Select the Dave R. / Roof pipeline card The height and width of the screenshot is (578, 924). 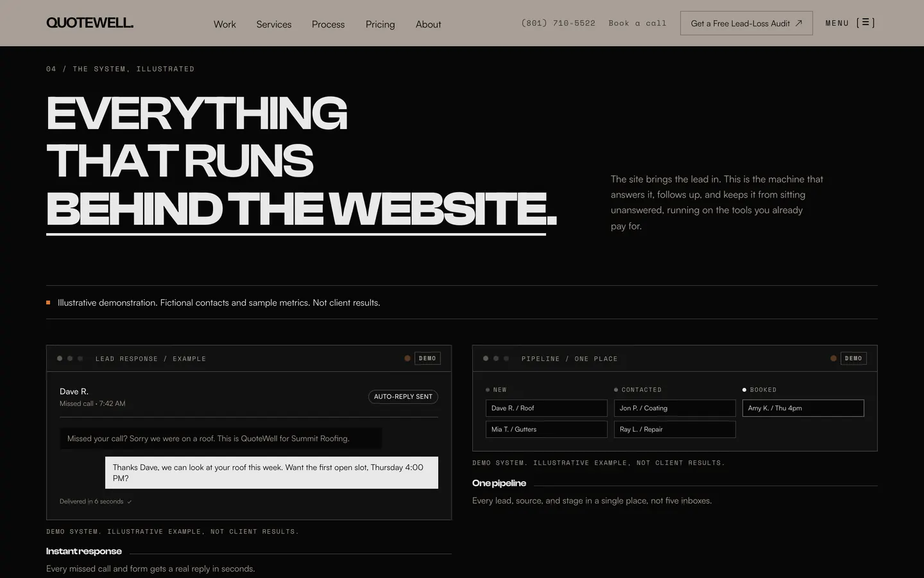coord(547,408)
